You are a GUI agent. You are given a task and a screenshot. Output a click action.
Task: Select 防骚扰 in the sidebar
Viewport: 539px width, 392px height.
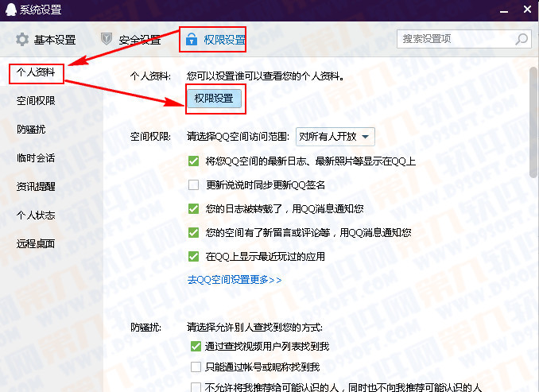[x=31, y=130]
